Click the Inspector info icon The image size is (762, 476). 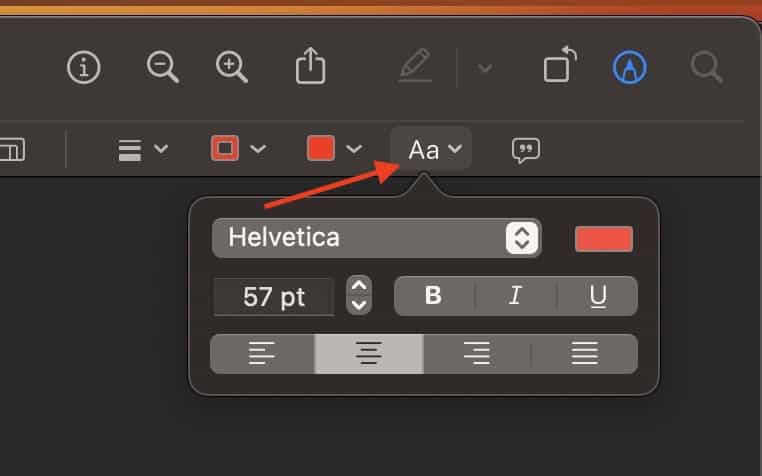point(85,67)
